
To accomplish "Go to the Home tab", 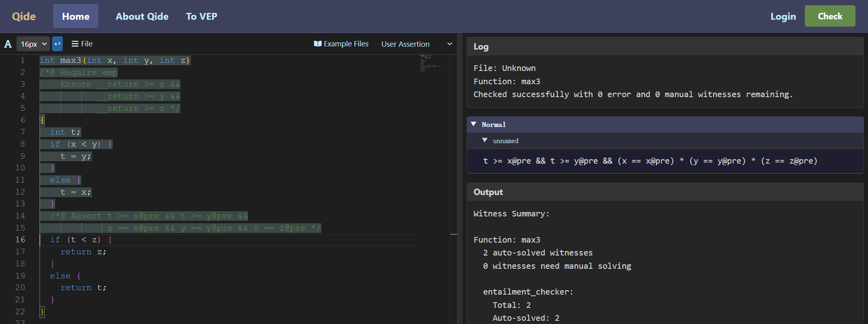I will 76,16.
